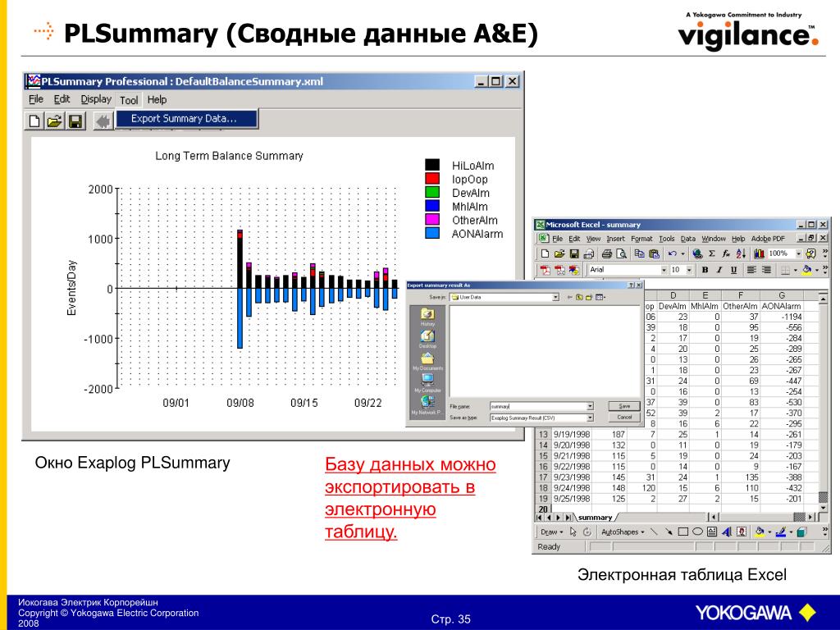Viewport: 840px width, 630px height.
Task: Click Excel Print Preview icon
Action: [x=621, y=253]
